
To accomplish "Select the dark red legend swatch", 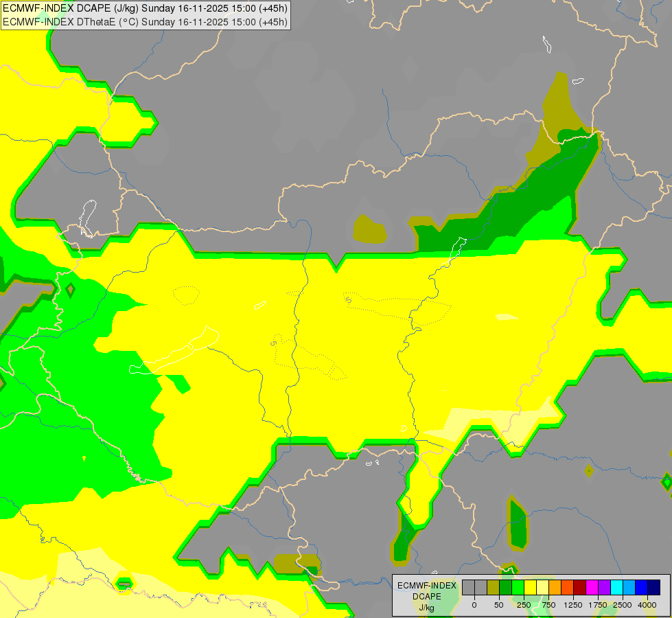I will (x=579, y=588).
